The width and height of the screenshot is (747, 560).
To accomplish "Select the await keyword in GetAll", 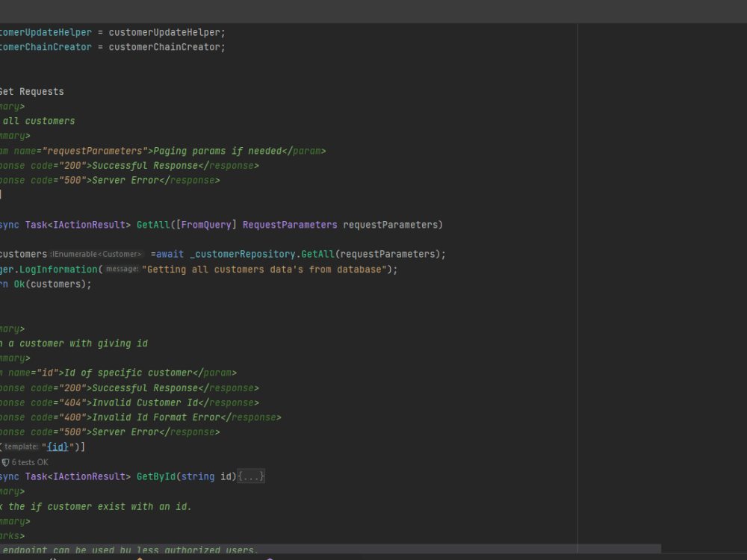I will click(x=170, y=254).
